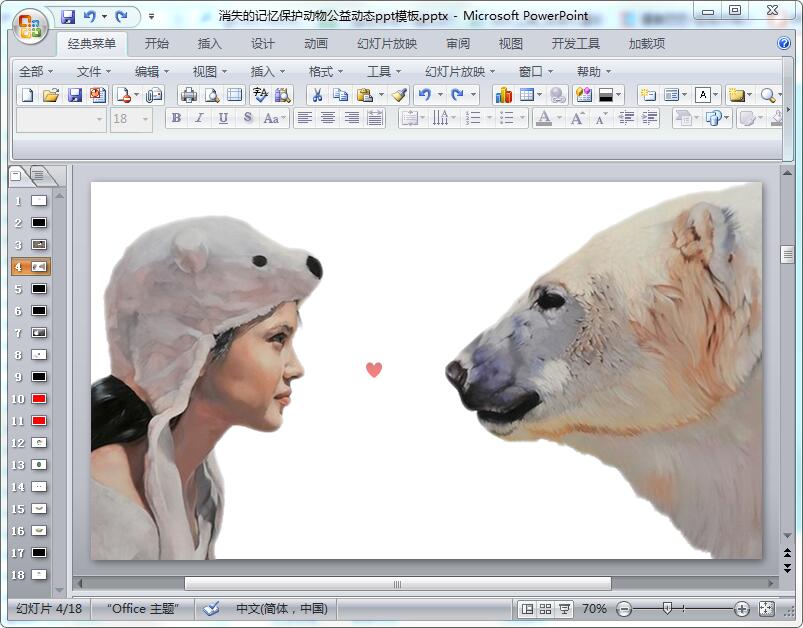This screenshot has height=628, width=803.
Task: Open the Undo history dropdown arrow
Action: (x=440, y=95)
